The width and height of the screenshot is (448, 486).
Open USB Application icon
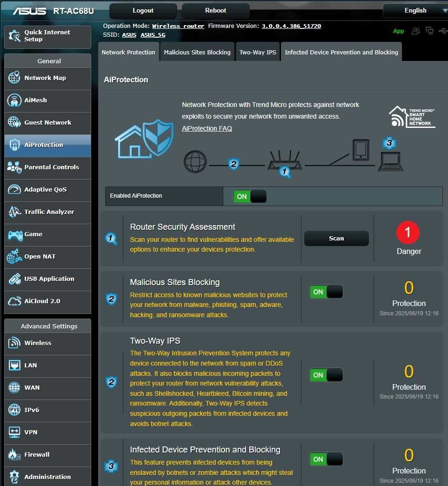coord(14,279)
